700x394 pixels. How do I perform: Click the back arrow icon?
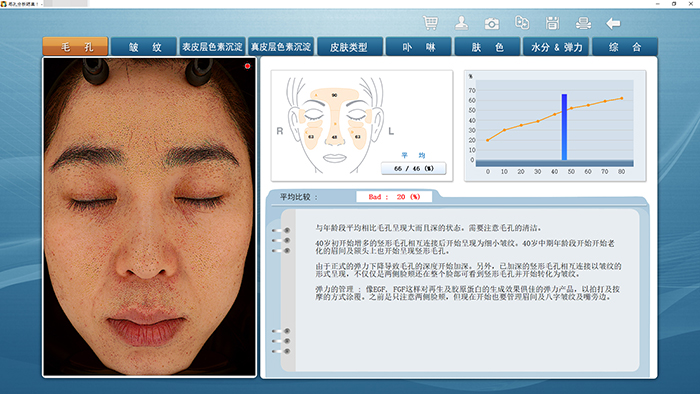pyautogui.click(x=613, y=23)
